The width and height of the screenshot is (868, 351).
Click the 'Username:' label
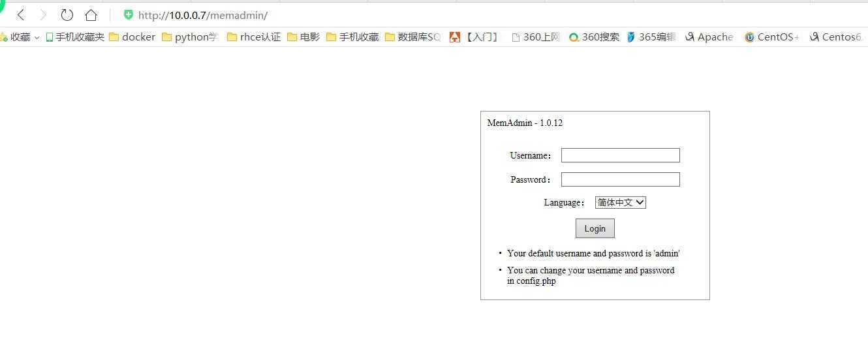click(x=531, y=155)
